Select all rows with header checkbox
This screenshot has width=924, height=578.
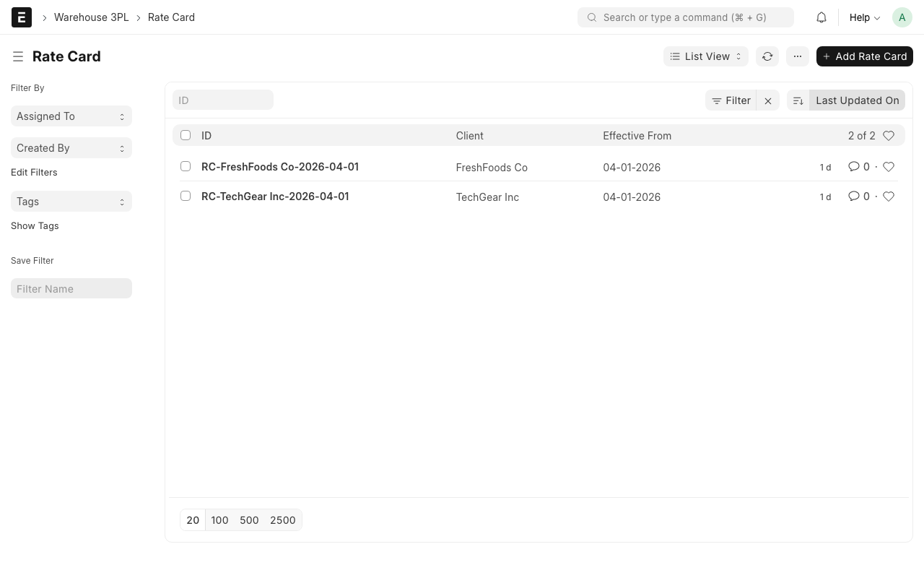[x=186, y=135]
